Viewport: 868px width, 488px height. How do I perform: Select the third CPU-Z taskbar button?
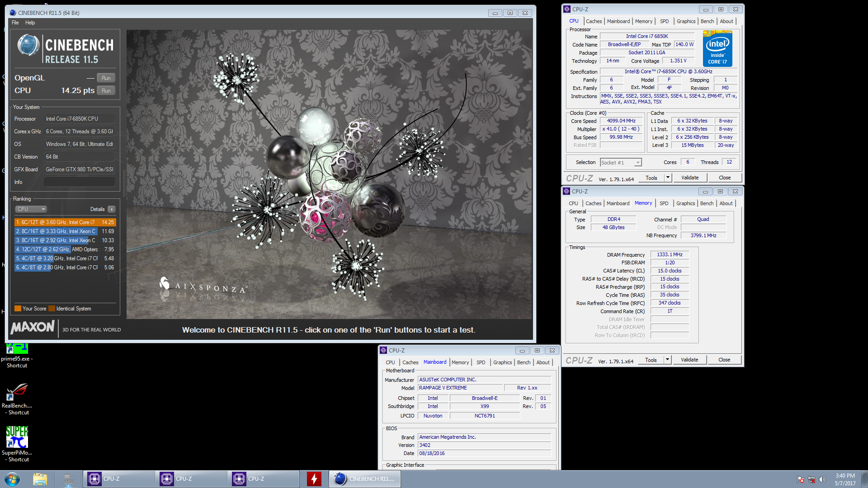pos(263,479)
